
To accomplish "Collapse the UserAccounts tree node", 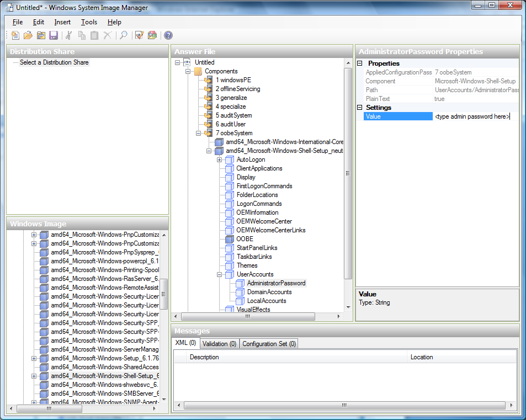I will (219, 274).
